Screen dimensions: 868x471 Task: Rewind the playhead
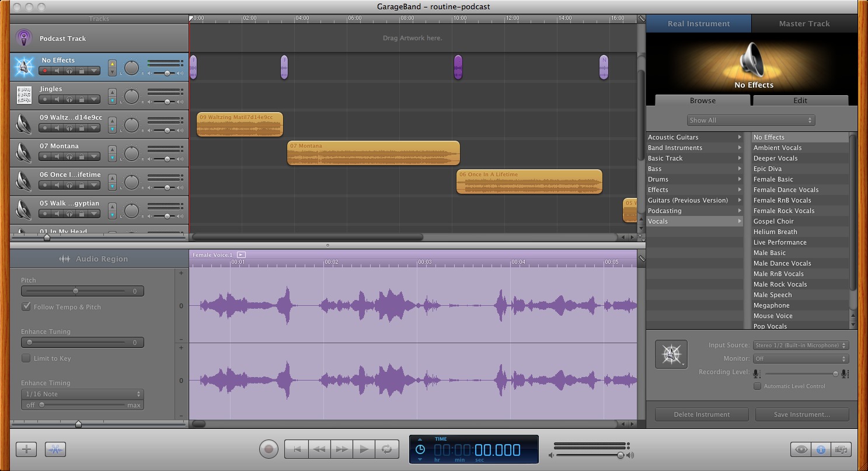319,449
